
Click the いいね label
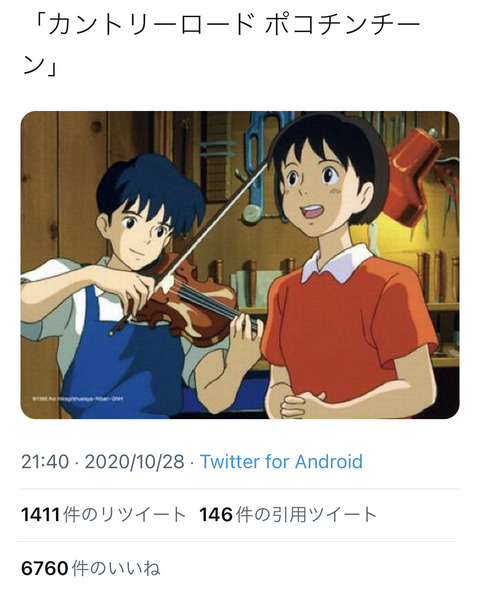[135, 568]
